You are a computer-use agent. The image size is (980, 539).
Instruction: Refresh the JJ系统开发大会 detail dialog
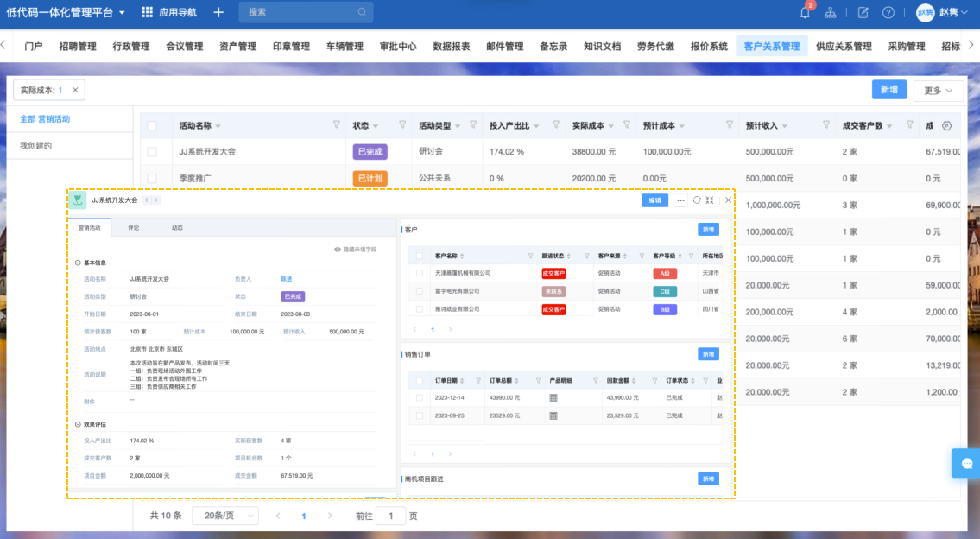click(698, 200)
